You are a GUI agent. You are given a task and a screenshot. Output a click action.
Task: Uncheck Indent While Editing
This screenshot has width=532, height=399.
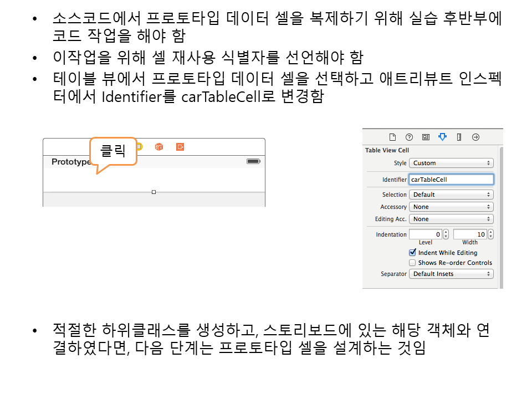pos(412,253)
